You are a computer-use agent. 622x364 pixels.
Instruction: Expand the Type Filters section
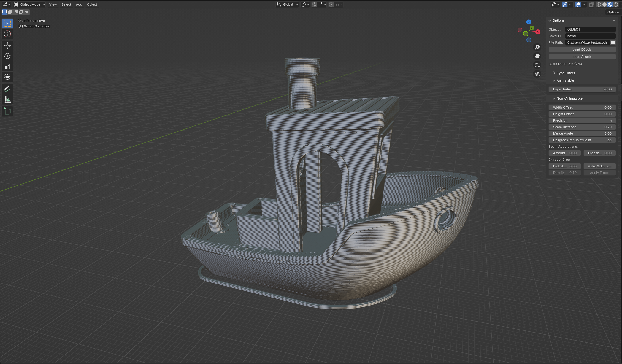point(565,73)
